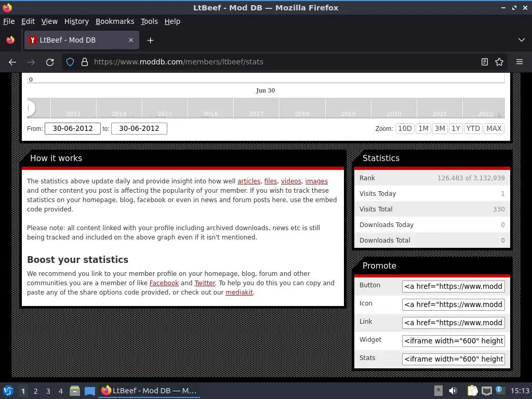The width and height of the screenshot is (532, 399).
Task: Open the network monitor tray icon
Action: [486, 391]
